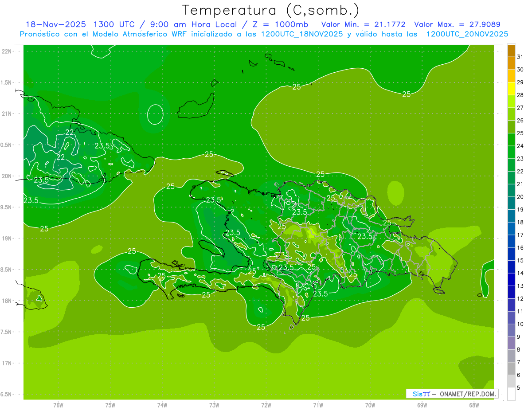Click the '20N' latitude label
Screen dimensions: 532x411
pos(6,176)
